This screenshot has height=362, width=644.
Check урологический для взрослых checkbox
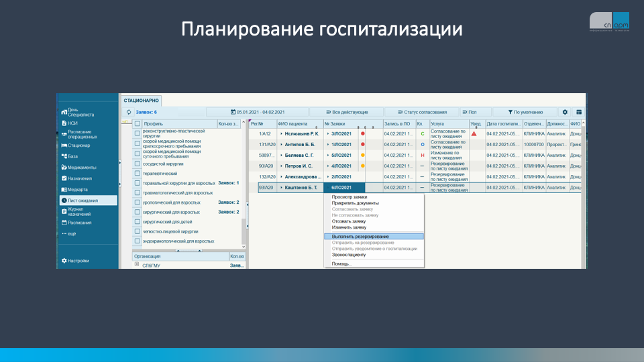click(137, 202)
